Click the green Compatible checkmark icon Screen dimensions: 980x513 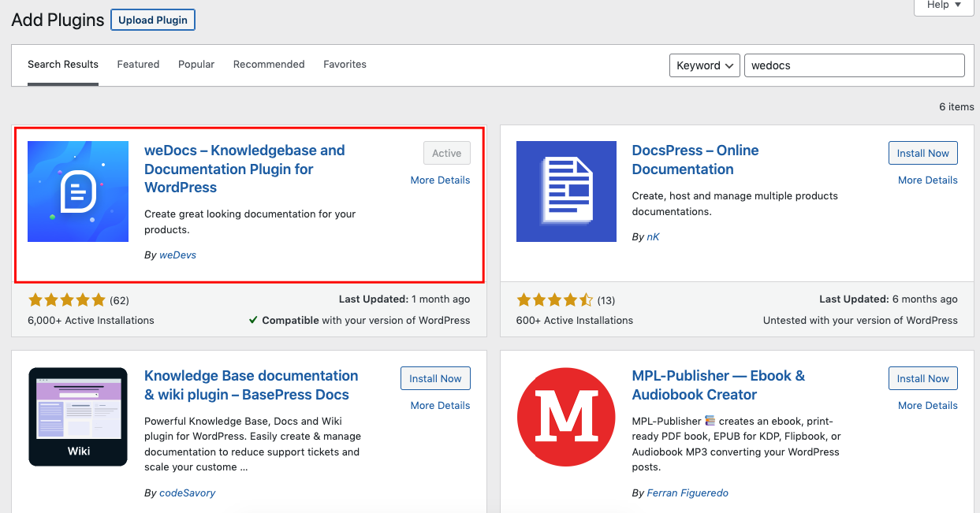tap(253, 320)
